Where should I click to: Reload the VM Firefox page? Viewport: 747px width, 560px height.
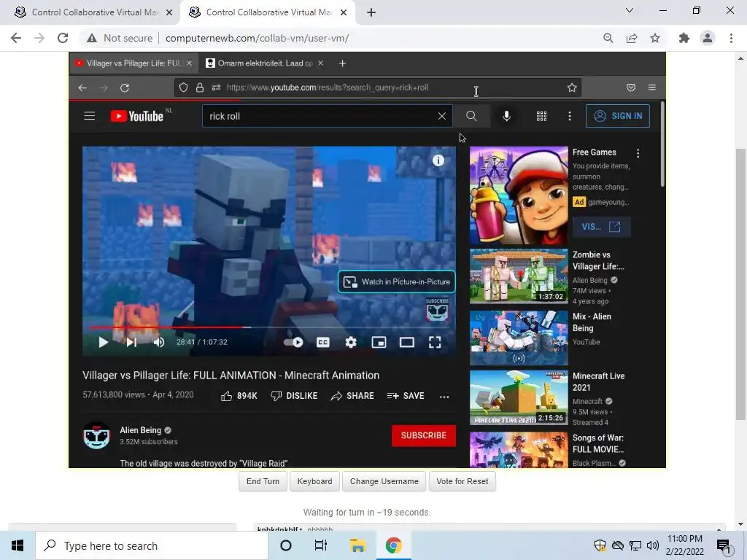tap(125, 87)
